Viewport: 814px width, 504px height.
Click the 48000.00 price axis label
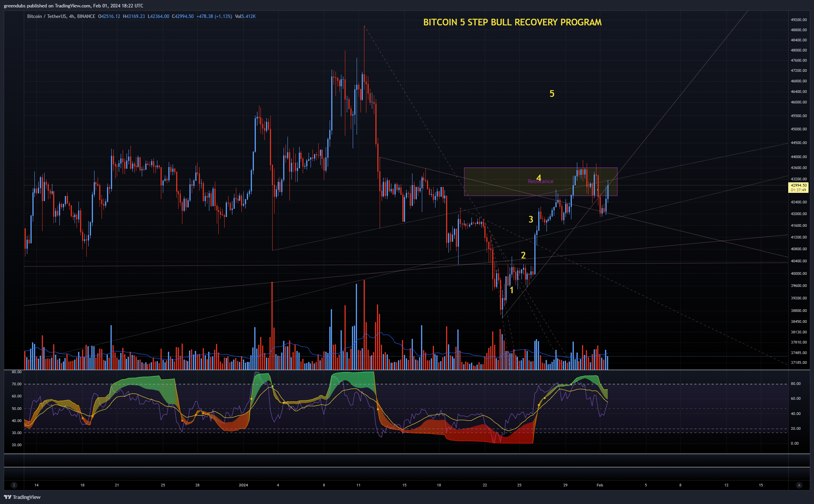(x=799, y=50)
